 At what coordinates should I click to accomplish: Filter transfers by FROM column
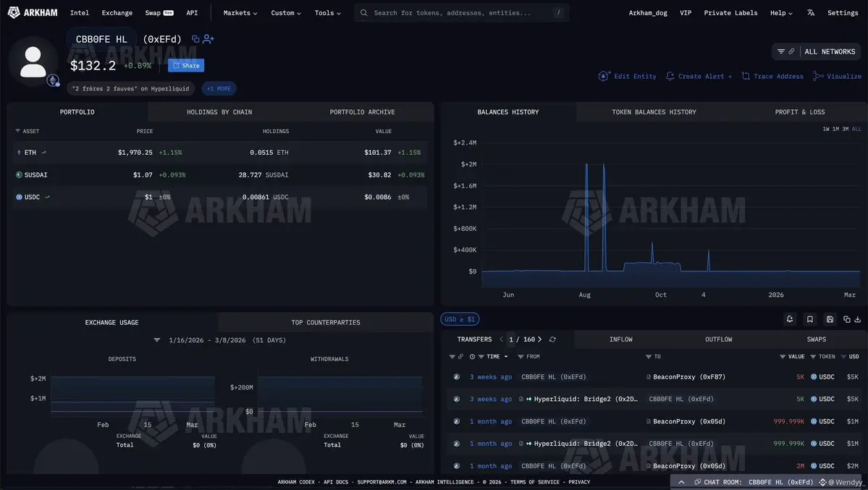click(521, 357)
